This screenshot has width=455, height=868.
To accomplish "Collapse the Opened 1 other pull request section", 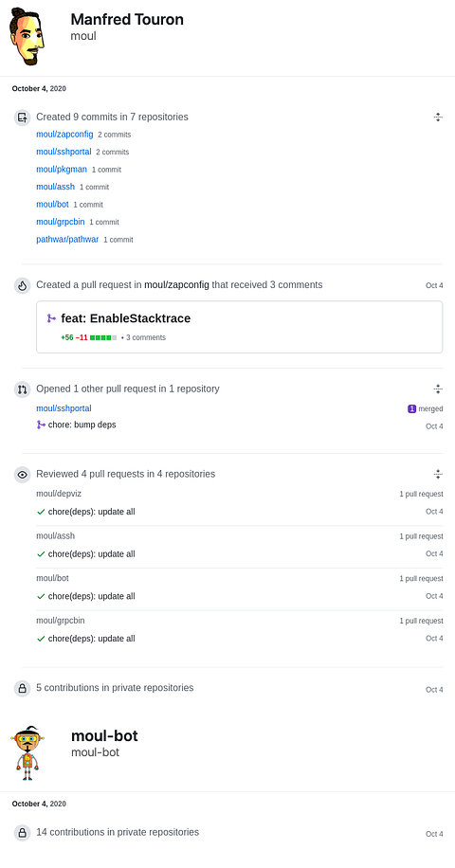I will tap(438, 389).
